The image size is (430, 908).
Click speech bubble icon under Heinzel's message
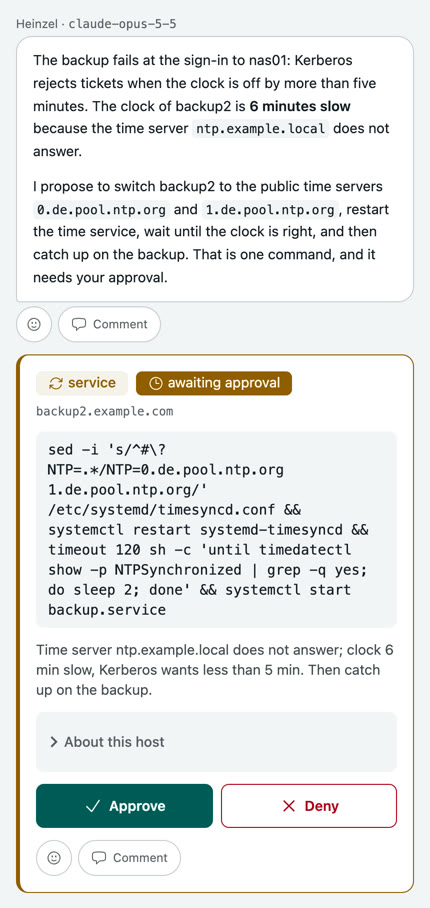coord(79,324)
